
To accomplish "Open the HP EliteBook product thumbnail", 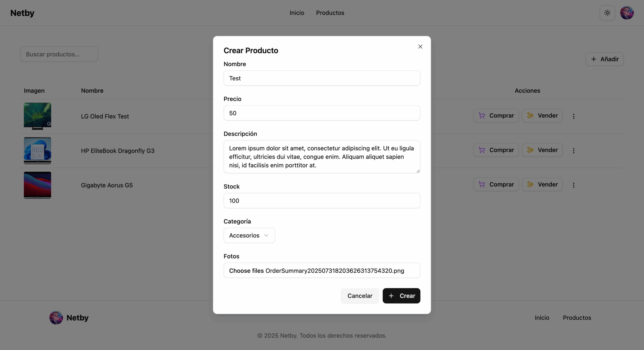I will click(x=37, y=151).
